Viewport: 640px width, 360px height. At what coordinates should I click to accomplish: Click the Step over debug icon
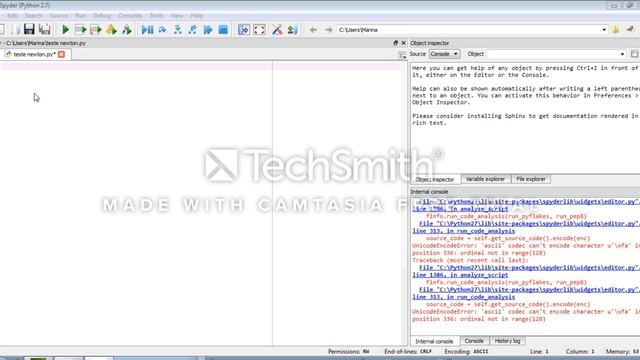(x=162, y=29)
